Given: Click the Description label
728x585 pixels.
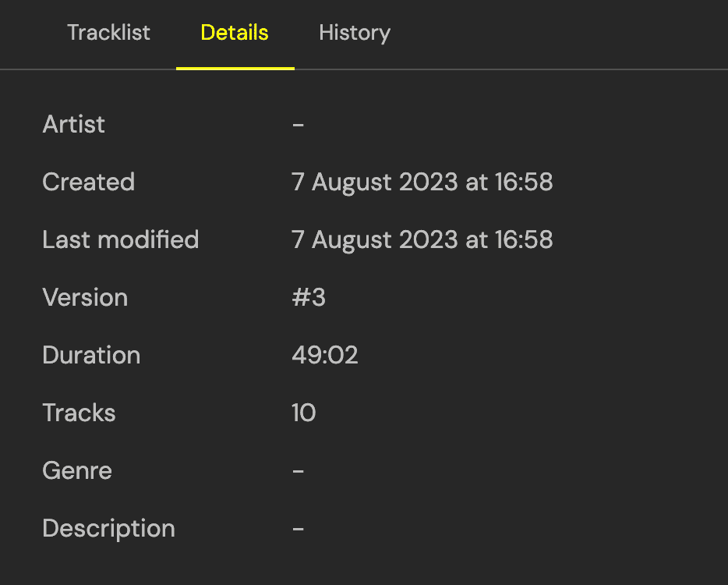Looking at the screenshot, I should (108, 528).
